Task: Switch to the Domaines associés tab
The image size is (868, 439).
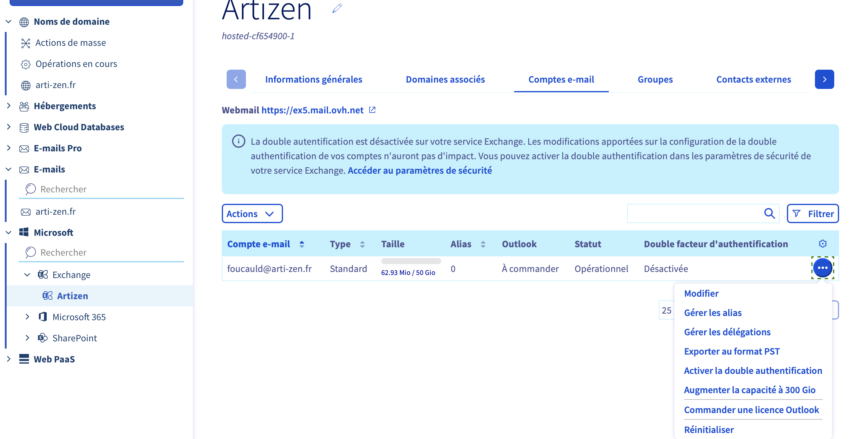Action: [445, 79]
